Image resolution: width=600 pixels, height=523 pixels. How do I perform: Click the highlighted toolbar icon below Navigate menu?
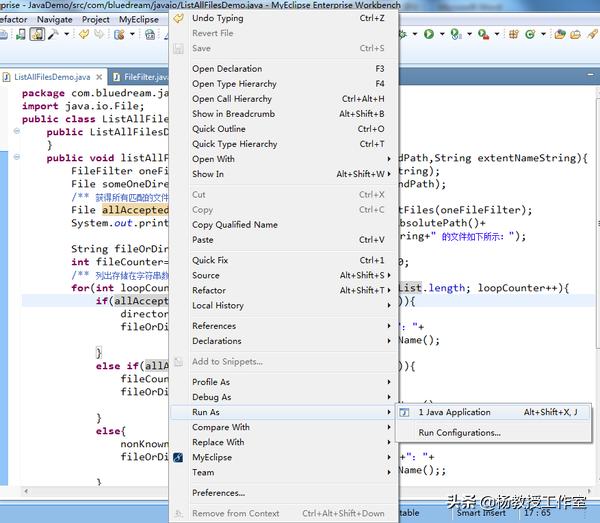36,35
